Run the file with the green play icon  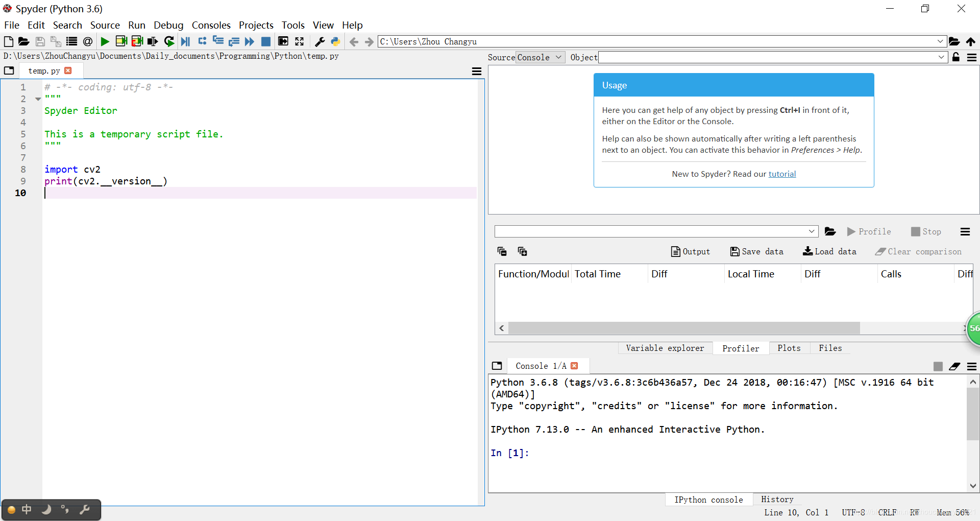[105, 41]
